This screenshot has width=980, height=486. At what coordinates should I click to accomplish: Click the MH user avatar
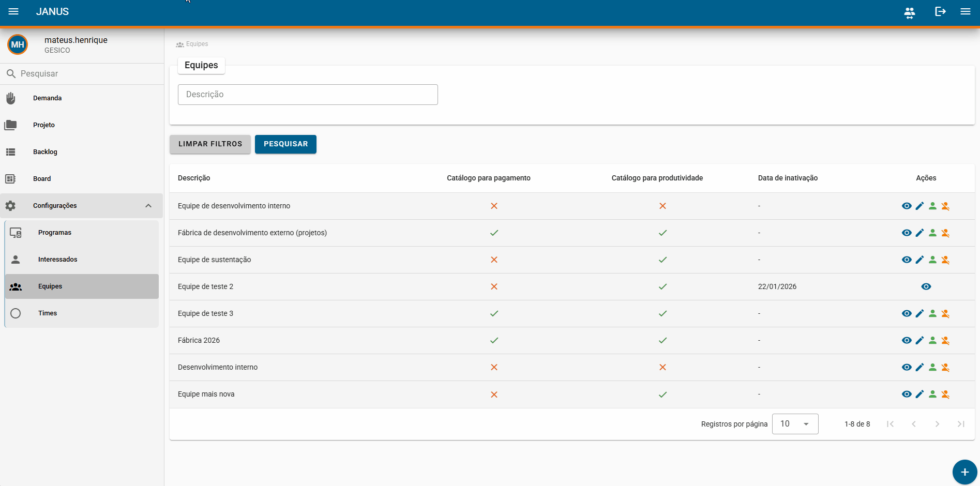point(18,44)
